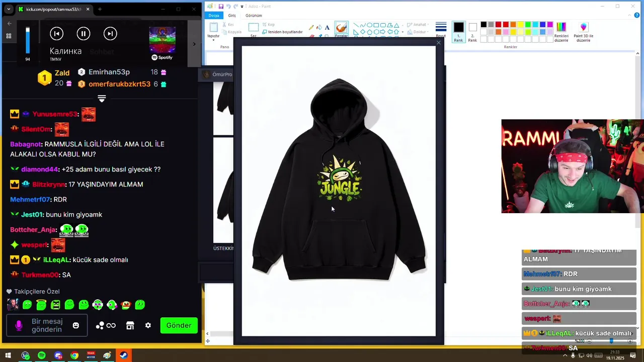
Task: Select the '1. Renk' color slot
Action: click(458, 31)
